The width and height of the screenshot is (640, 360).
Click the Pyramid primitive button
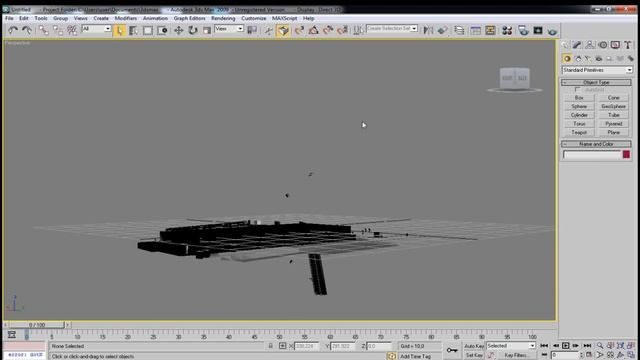(613, 124)
